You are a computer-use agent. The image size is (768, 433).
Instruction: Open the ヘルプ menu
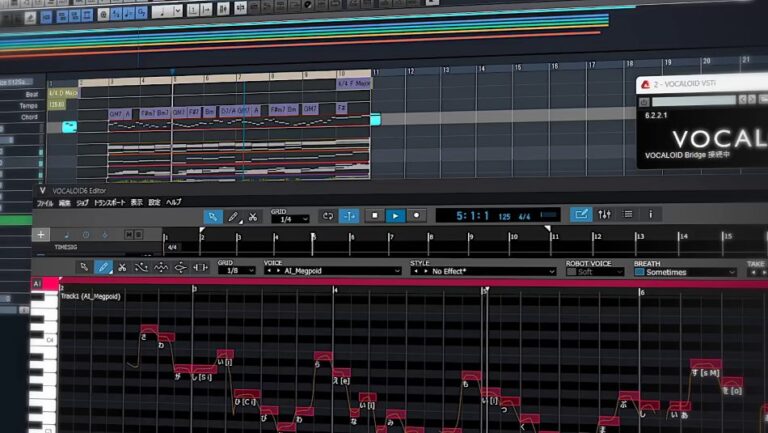click(x=173, y=202)
